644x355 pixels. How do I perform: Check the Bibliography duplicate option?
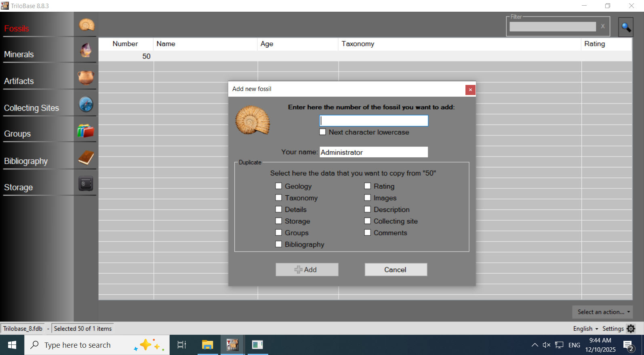[x=278, y=244]
